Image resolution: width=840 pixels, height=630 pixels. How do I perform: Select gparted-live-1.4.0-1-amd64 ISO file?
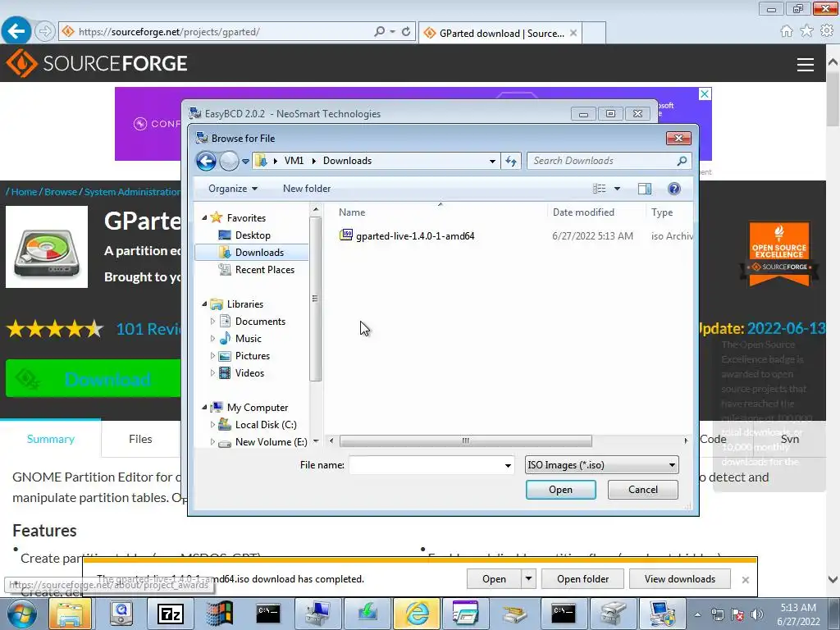pyautogui.click(x=414, y=235)
